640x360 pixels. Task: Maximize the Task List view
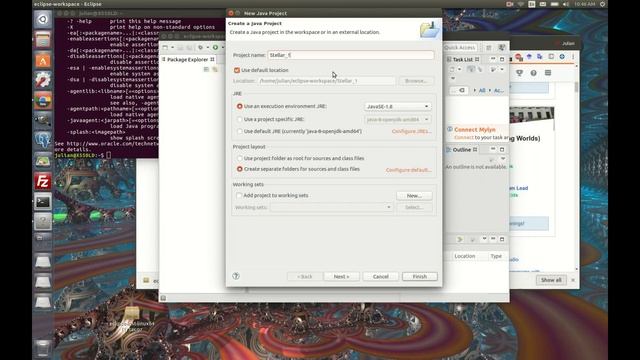point(502,59)
